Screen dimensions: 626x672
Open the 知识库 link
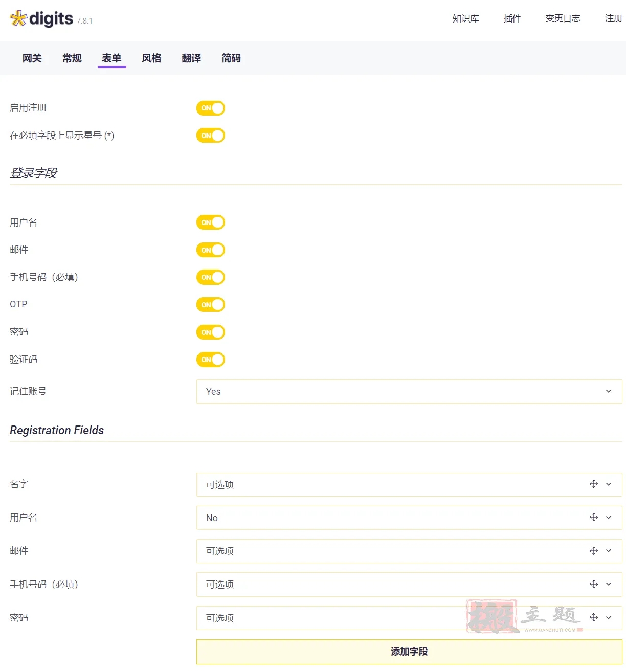coord(465,18)
